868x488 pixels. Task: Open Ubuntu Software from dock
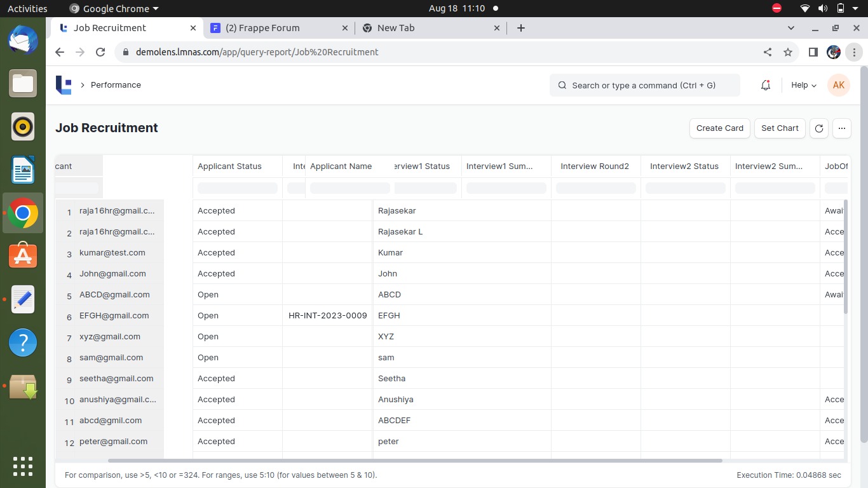(23, 256)
